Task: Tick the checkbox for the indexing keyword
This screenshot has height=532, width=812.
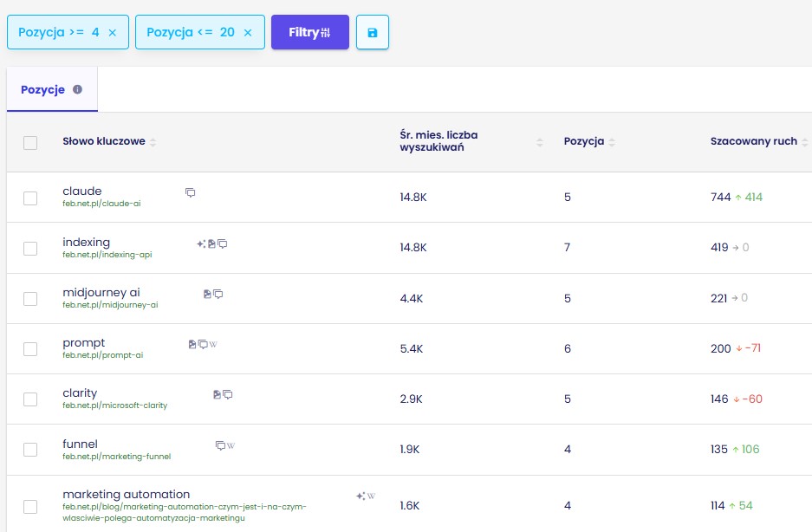Action: pos(30,248)
